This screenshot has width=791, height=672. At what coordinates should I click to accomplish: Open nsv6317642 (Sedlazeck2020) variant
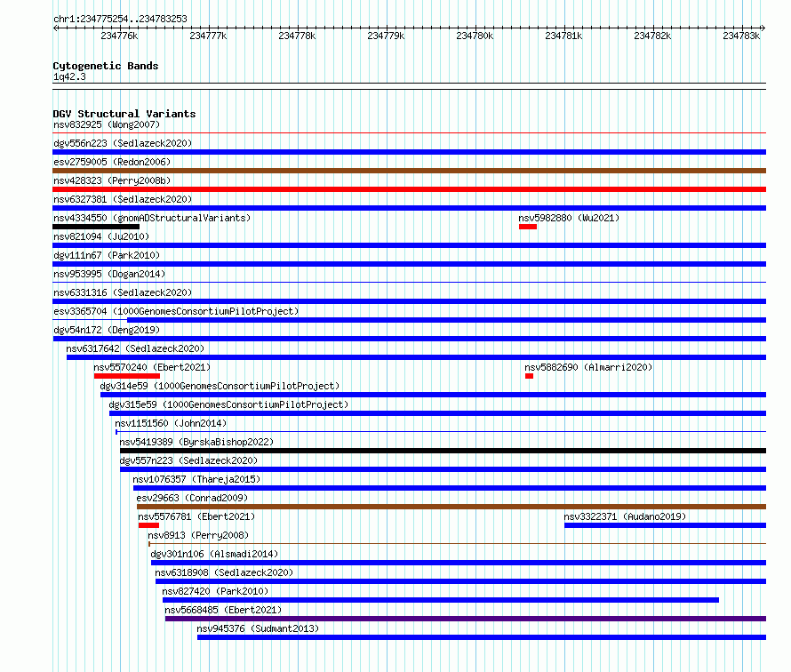click(135, 348)
